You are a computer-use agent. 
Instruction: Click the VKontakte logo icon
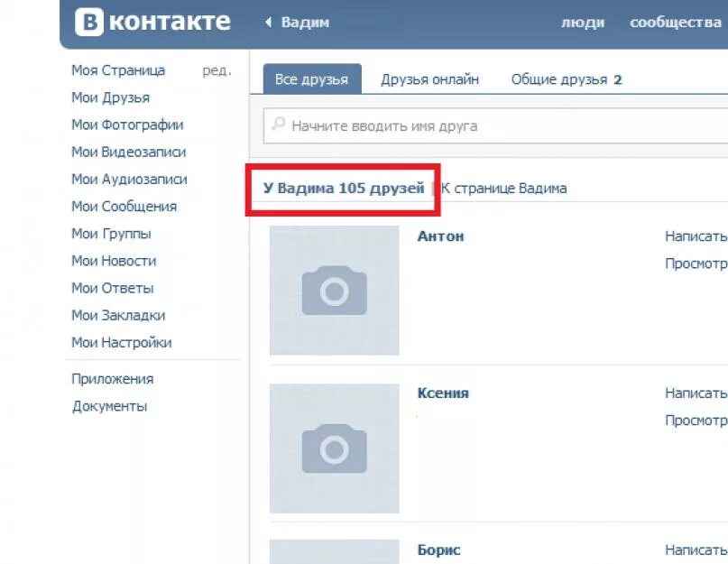tap(89, 22)
